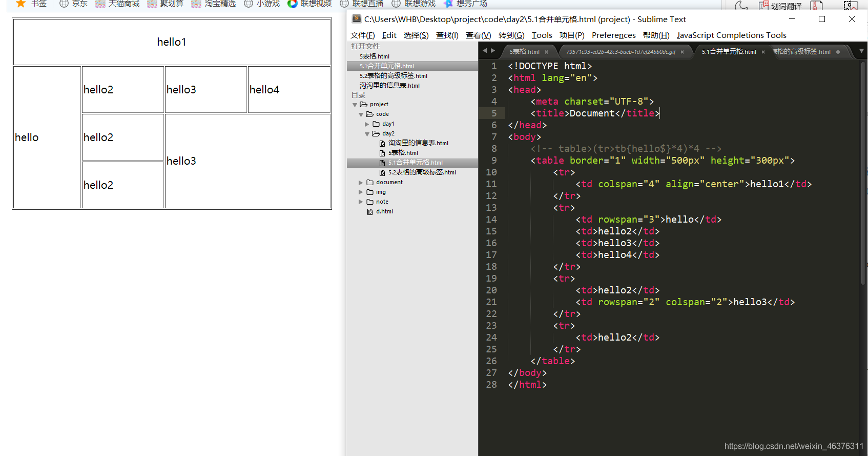Click the day1 folder icon
This screenshot has height=456, width=868.
[376, 124]
